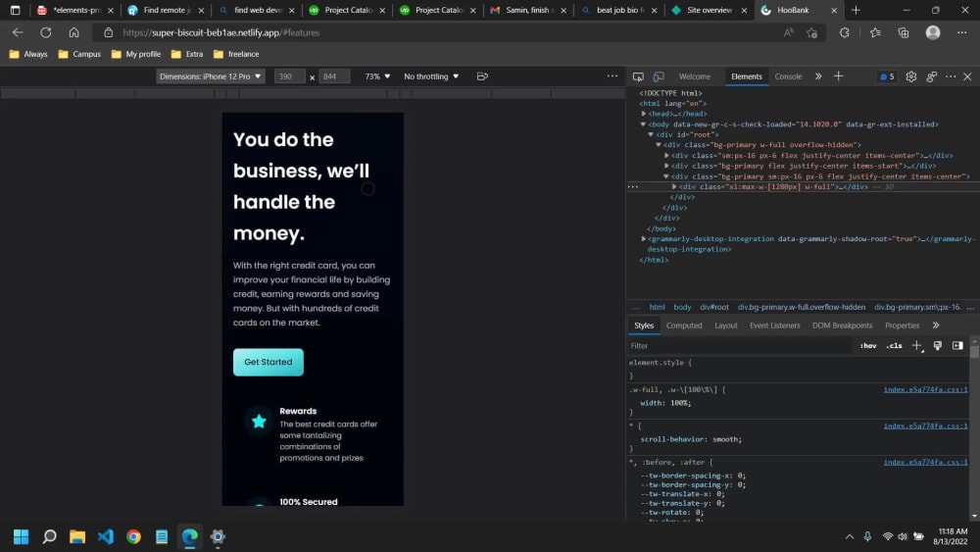Open the No throttling dropdown
This screenshot has width=980, height=552.
431,76
